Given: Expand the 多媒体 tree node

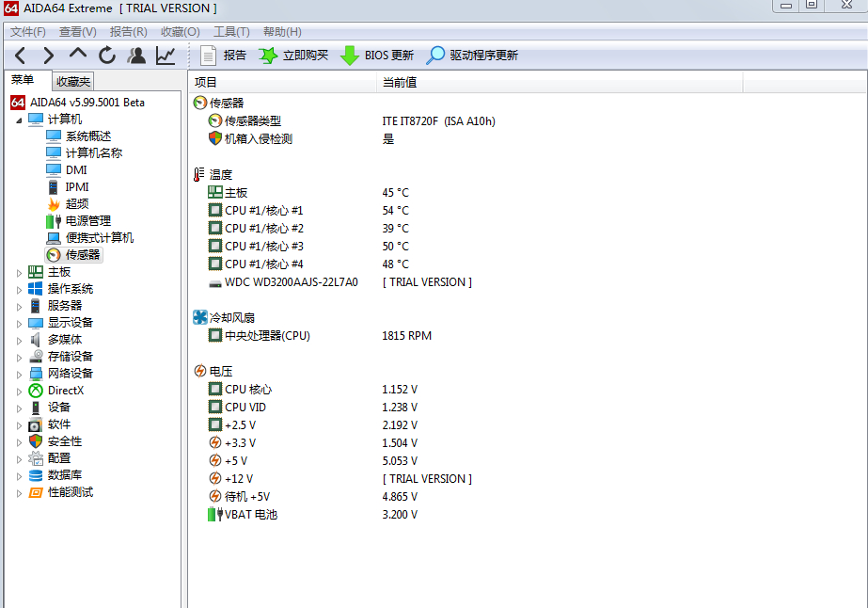Looking at the screenshot, I should coord(19,341).
